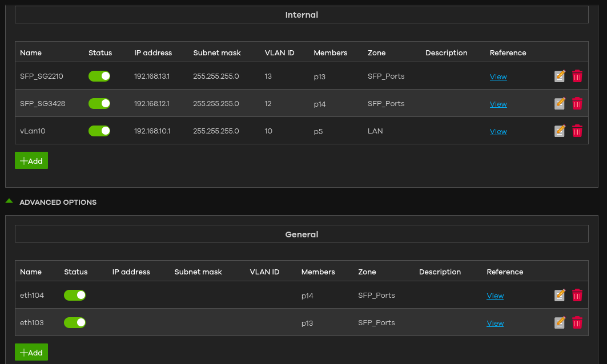
Task: Edit the SFP_SG3428 interface entry
Action: 560,104
